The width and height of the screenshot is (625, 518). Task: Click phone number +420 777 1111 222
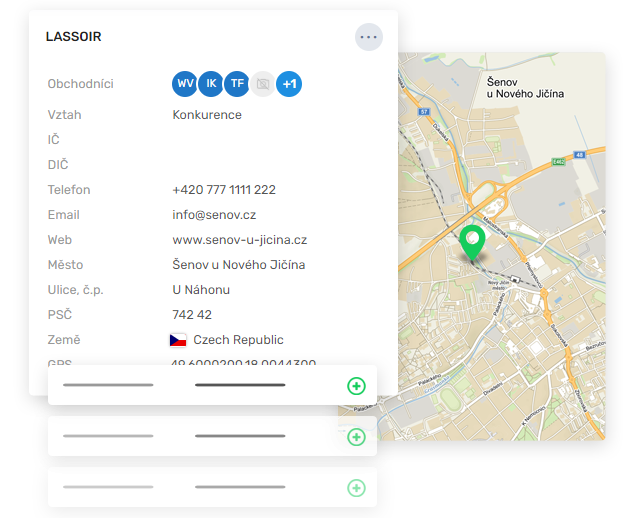click(x=224, y=190)
